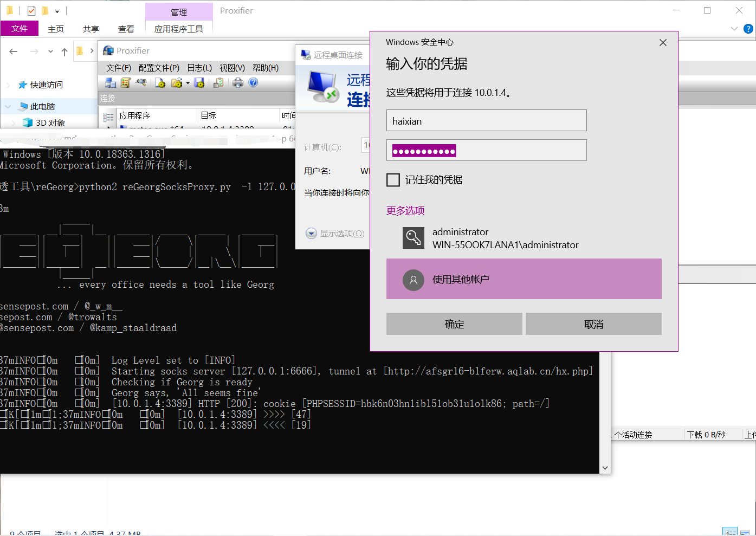Click 3D 对象 cube icon

pyautogui.click(x=28, y=122)
